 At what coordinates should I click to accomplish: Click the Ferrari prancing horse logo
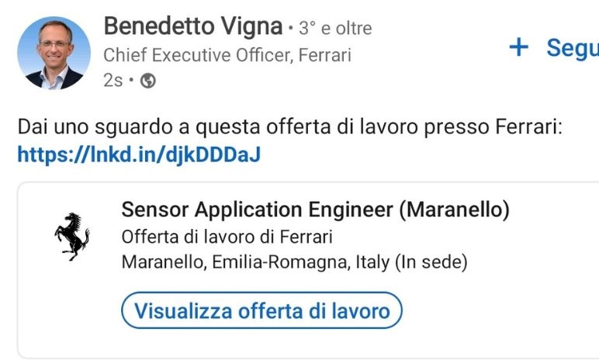[x=72, y=237]
